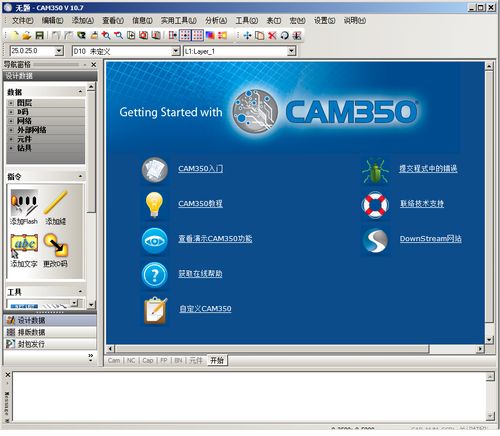Collapse the 数据 section header arrow
This screenshot has height=436, width=500.
[80, 92]
